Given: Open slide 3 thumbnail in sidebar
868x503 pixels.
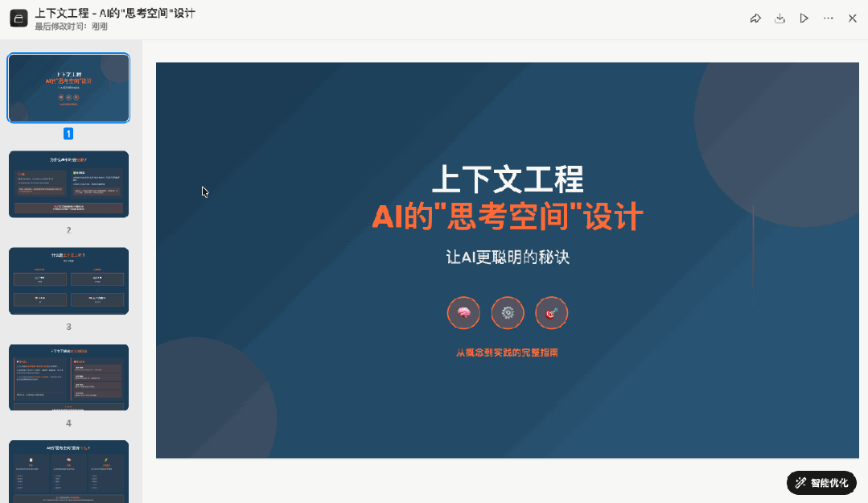Looking at the screenshot, I should pos(68,281).
